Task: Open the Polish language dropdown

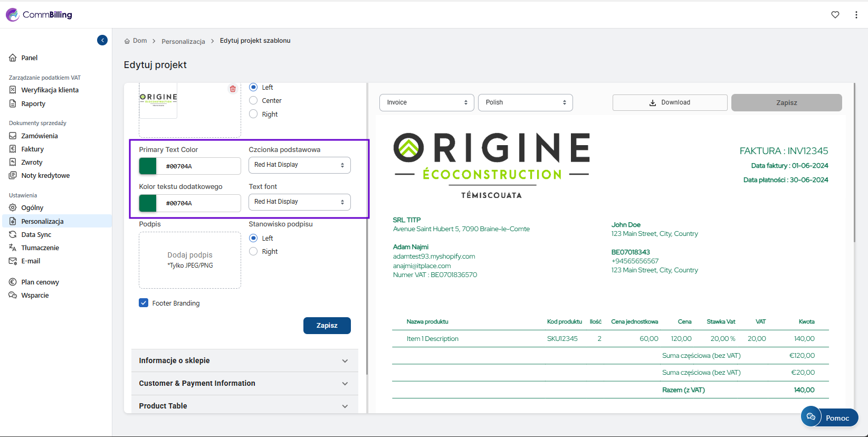Action: 525,102
